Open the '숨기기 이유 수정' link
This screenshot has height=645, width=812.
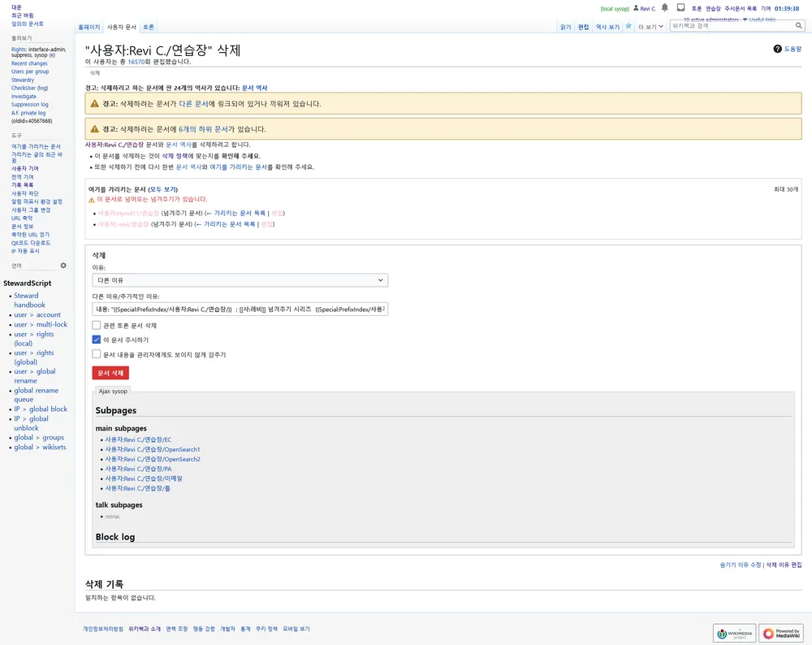tap(741, 565)
